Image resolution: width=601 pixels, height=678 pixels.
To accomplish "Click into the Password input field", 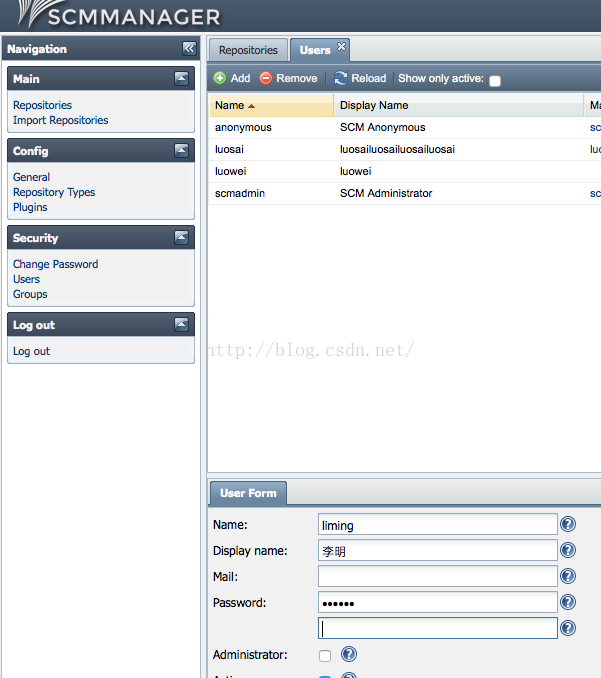I will (438, 602).
